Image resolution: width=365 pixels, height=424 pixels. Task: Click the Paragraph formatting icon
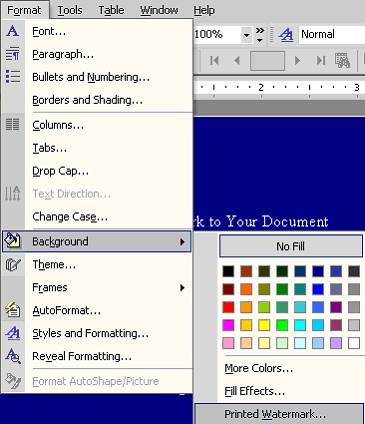(13, 54)
